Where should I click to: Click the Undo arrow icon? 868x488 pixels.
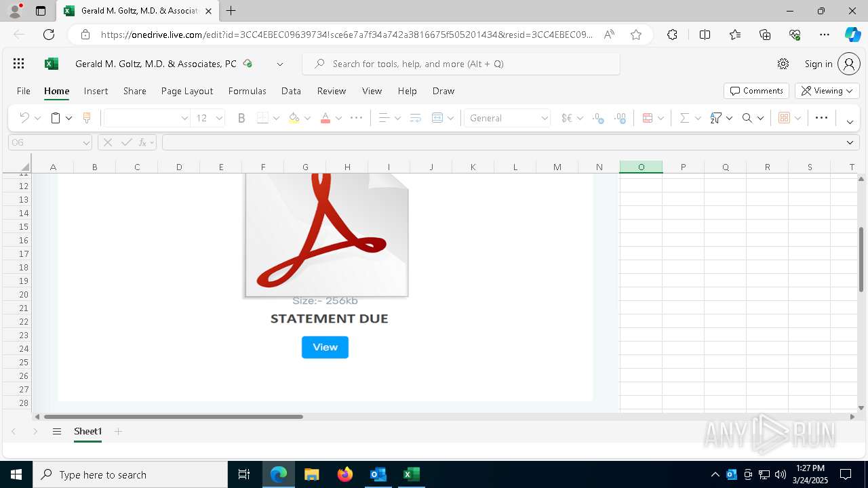coord(24,118)
